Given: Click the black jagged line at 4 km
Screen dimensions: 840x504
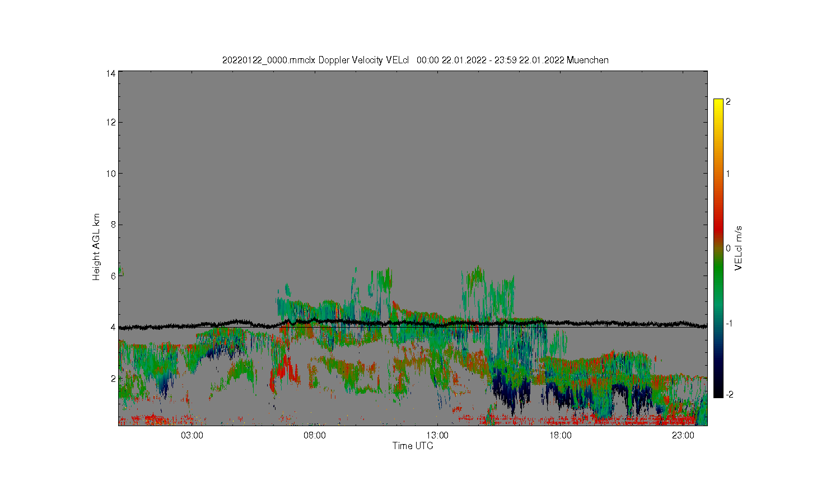Looking at the screenshot, I should (x=413, y=323).
